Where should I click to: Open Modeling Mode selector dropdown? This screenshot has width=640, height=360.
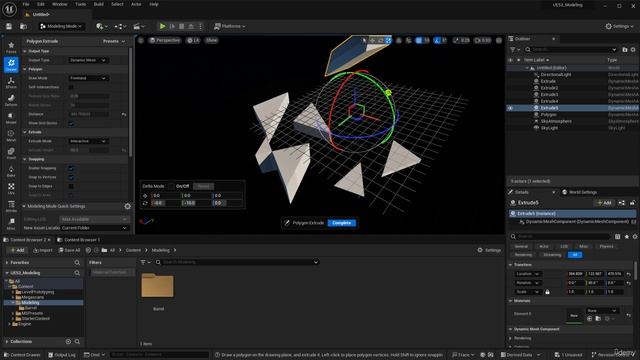pos(62,26)
